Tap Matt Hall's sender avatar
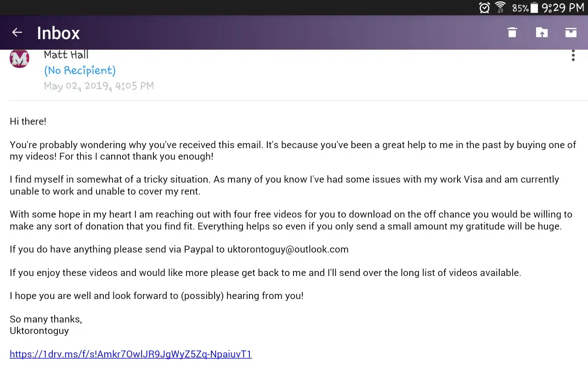Image resolution: width=588 pixels, height=368 pixels. (x=19, y=58)
